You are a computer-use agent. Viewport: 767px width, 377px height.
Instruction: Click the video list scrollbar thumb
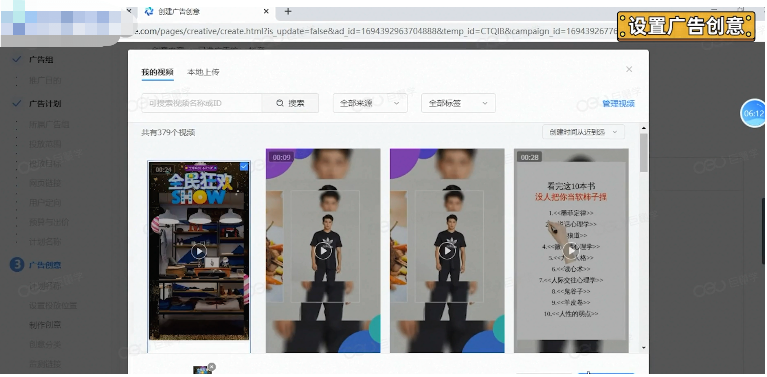point(644,153)
